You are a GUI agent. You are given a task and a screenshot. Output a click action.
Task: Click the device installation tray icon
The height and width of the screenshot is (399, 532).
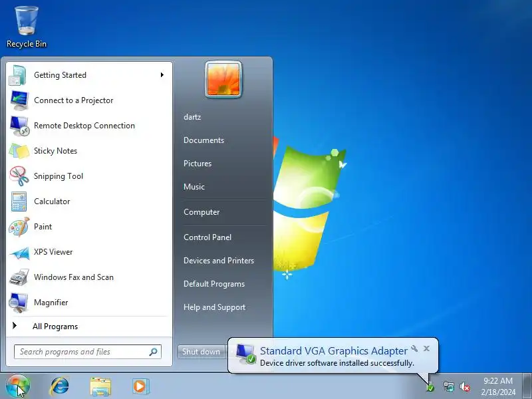coord(430,386)
